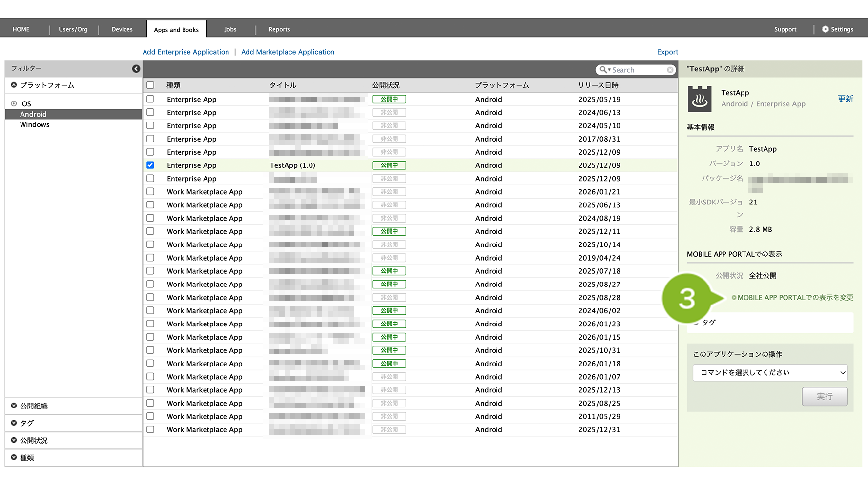Screen dimensions: 868x488
Task: Clear the search field with X icon
Action: tap(670, 70)
